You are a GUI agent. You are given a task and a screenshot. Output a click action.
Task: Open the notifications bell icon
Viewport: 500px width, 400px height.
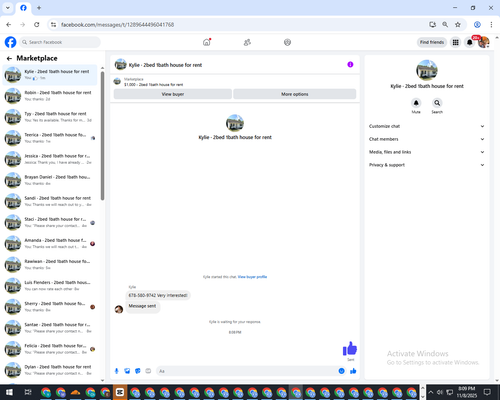pyautogui.click(x=469, y=42)
